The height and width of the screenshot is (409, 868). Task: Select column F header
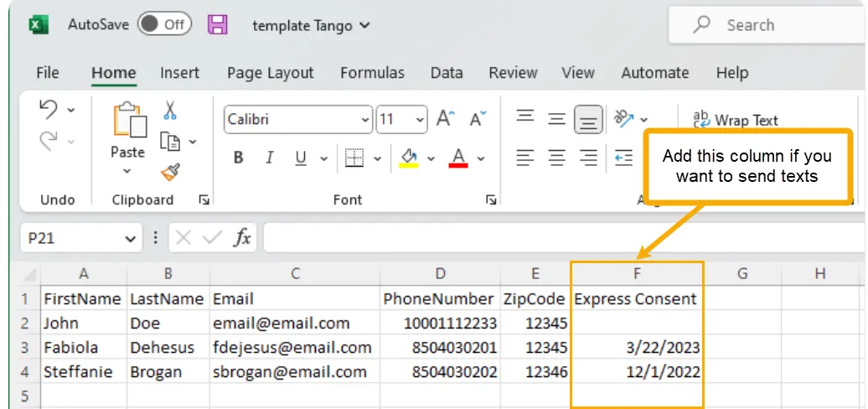point(637,273)
